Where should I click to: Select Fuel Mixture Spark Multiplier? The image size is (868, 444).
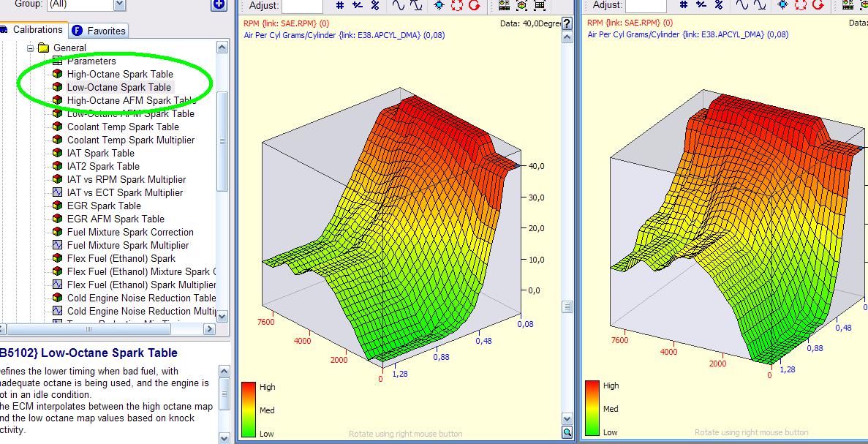click(x=128, y=245)
